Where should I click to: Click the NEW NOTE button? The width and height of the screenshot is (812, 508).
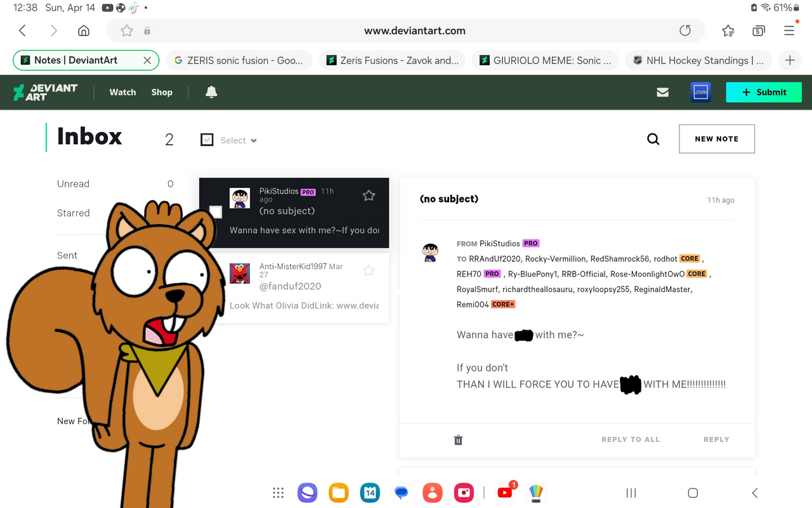pos(717,138)
